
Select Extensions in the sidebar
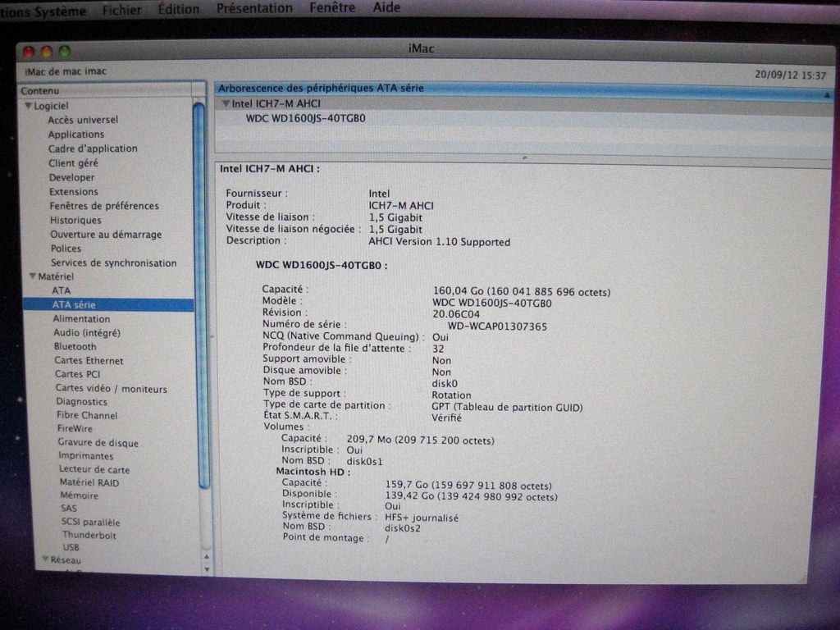pyautogui.click(x=73, y=192)
